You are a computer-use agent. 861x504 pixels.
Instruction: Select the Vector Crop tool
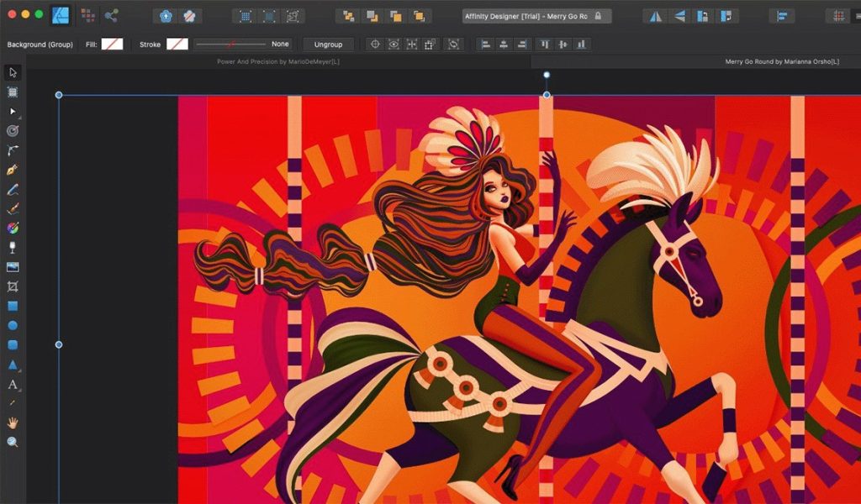[x=13, y=286]
